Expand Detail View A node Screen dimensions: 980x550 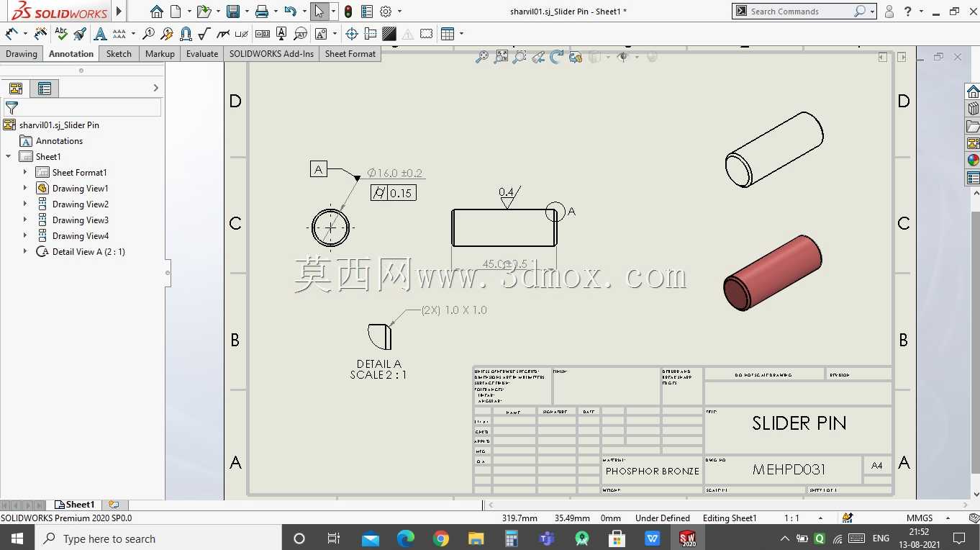pyautogui.click(x=25, y=252)
